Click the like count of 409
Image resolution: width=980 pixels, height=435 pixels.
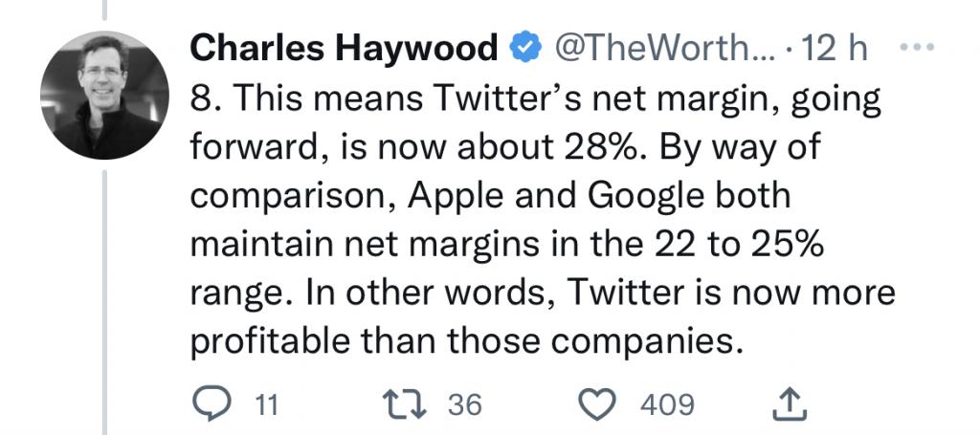[x=666, y=405]
